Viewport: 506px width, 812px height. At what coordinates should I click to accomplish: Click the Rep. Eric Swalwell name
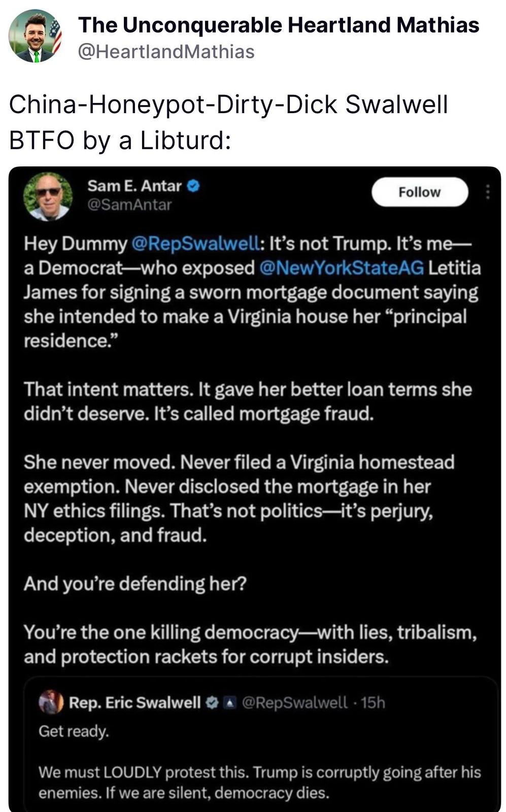coord(134,702)
